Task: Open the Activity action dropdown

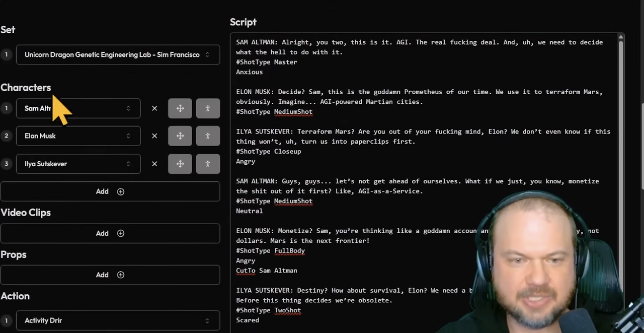Action: (118, 320)
